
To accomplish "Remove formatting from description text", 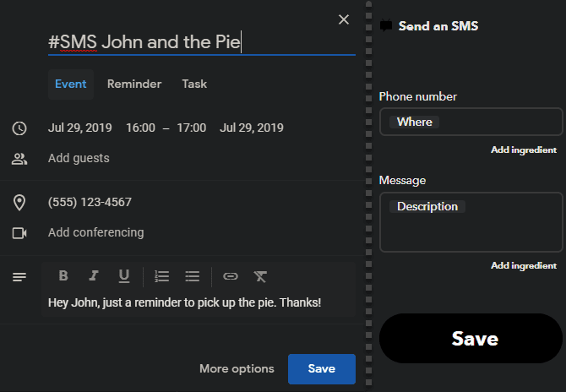I will [x=260, y=275].
